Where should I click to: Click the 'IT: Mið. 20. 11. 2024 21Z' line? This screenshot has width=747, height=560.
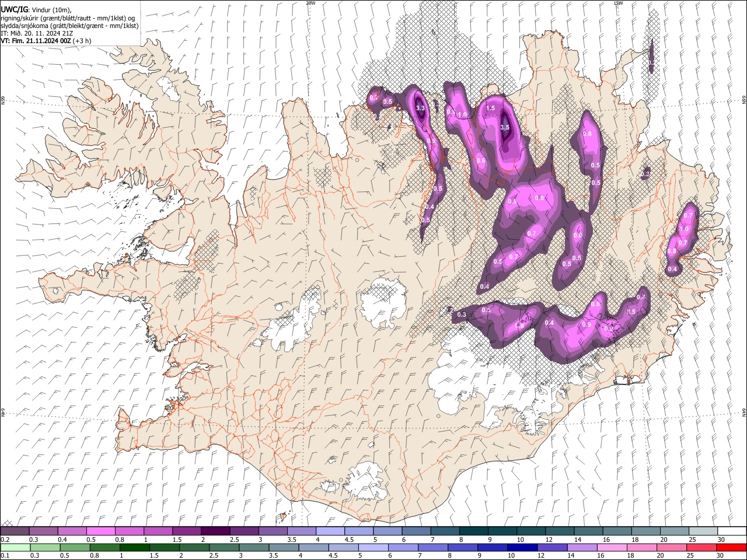pyautogui.click(x=37, y=33)
